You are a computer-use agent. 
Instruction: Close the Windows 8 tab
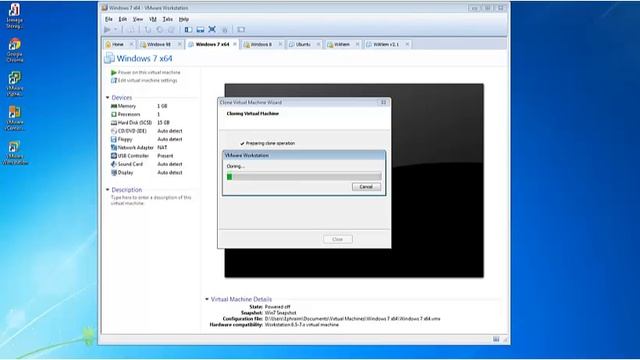280,44
